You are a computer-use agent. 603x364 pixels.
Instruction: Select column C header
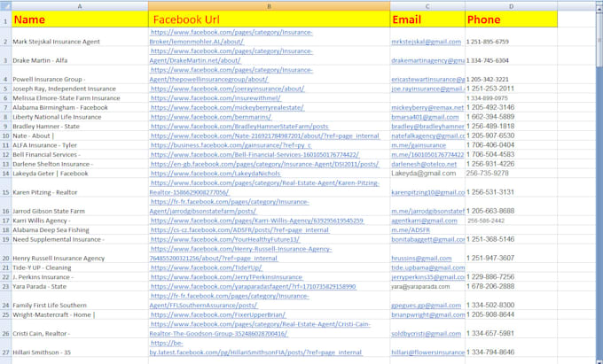pos(427,6)
